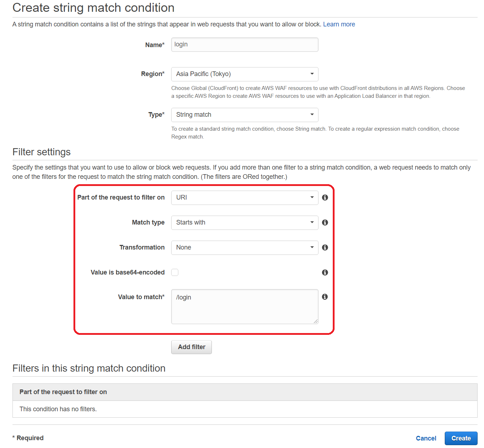Click the resize grip of the value text area

[316, 321]
